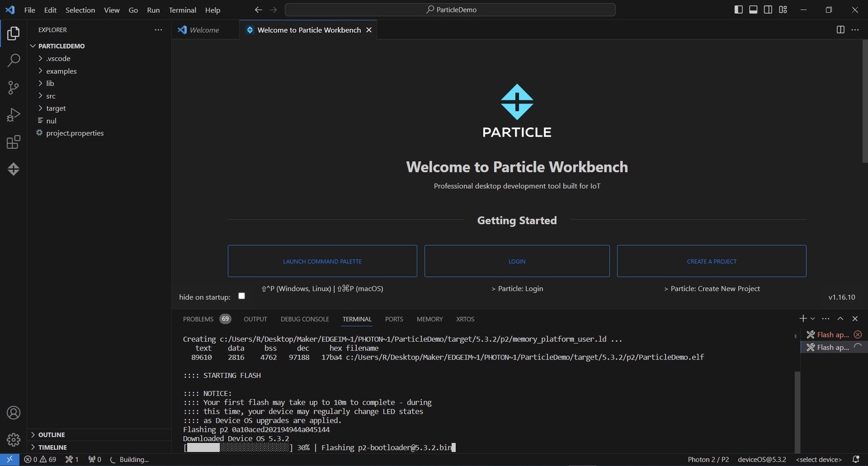Go back with the left arrow
Viewport: 868px width, 466px height.
pos(258,10)
